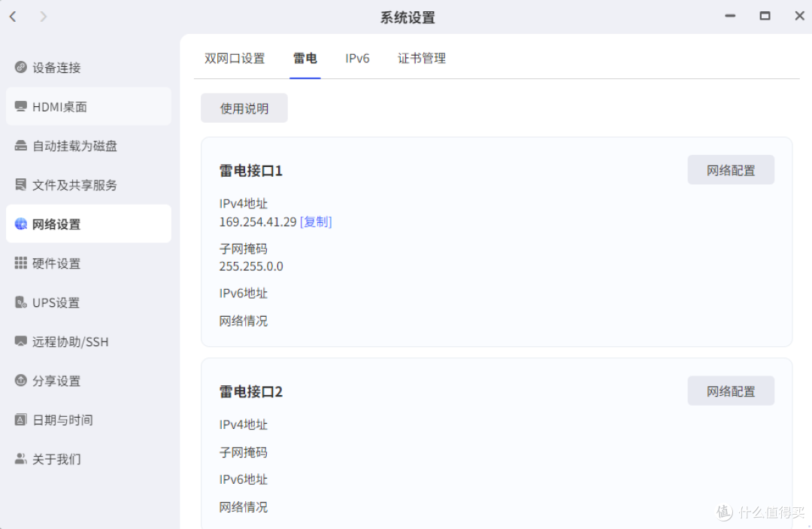Screen dimensions: 812x529
Task: Click the 远程协助/SSH screen icon
Action: tap(21, 341)
